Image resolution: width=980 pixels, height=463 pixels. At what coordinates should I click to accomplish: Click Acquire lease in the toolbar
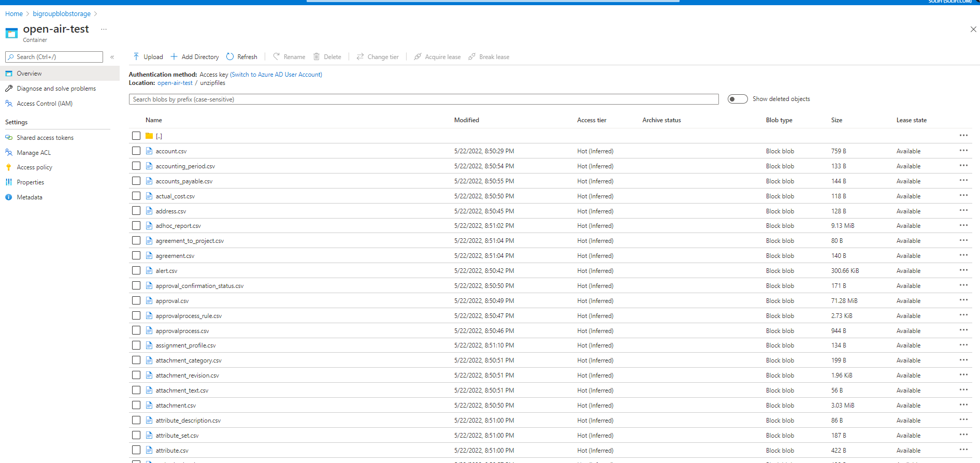pos(437,57)
